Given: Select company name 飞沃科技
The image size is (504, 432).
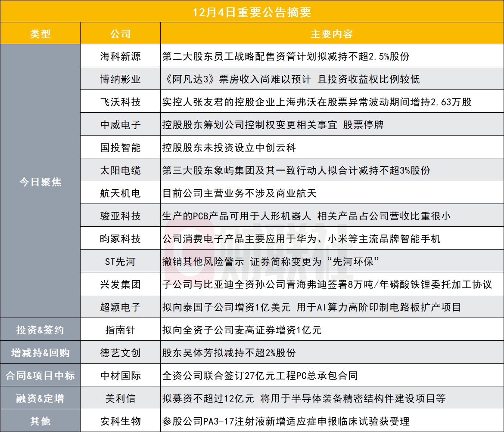Looking at the screenshot, I should (120, 102).
